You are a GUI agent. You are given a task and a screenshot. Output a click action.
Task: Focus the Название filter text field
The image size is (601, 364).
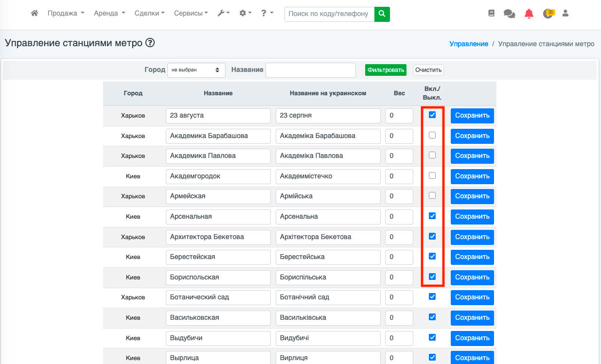tap(311, 70)
